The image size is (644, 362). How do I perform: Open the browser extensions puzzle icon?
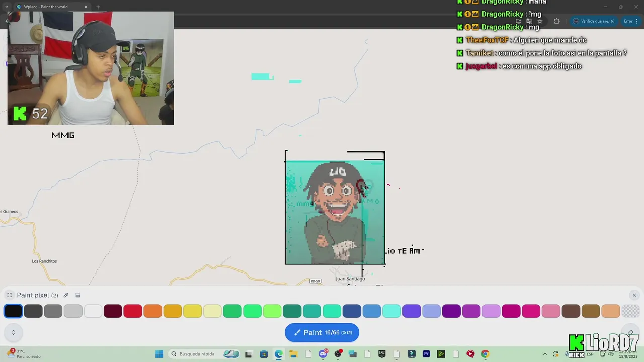556,21
